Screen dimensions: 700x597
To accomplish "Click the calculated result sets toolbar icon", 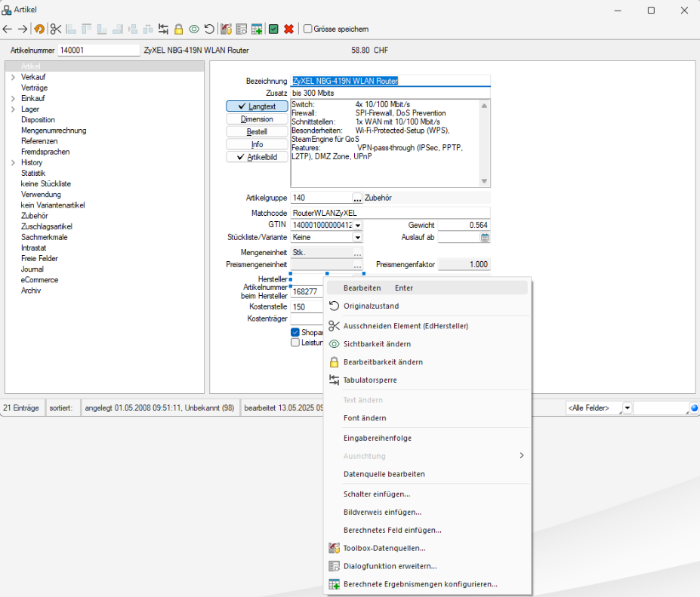I will click(257, 29).
